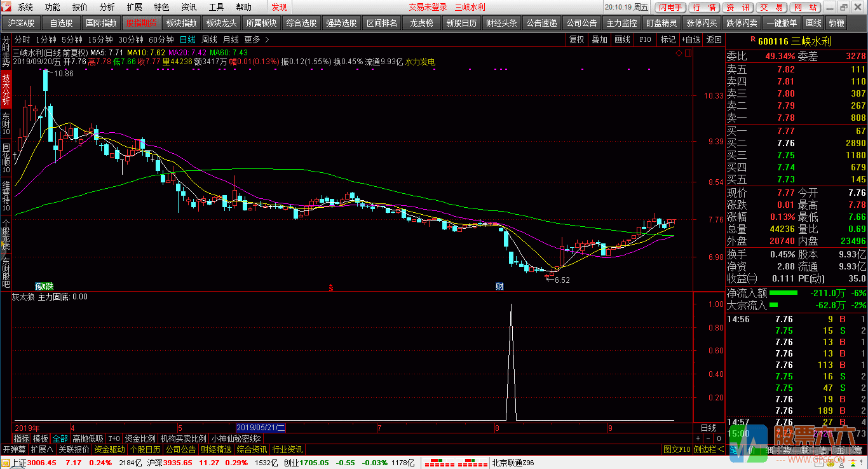The image size is (868, 469).
Task: Open the 关联报价 tab
Action: 74,449
